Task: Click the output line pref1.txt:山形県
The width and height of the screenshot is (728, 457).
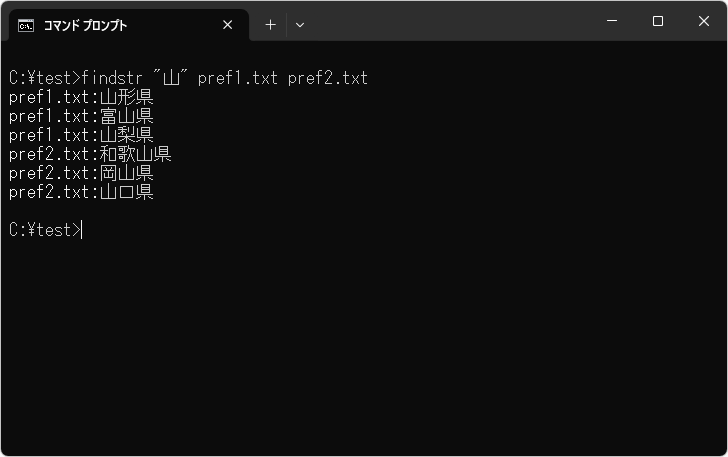Action: coord(80,97)
